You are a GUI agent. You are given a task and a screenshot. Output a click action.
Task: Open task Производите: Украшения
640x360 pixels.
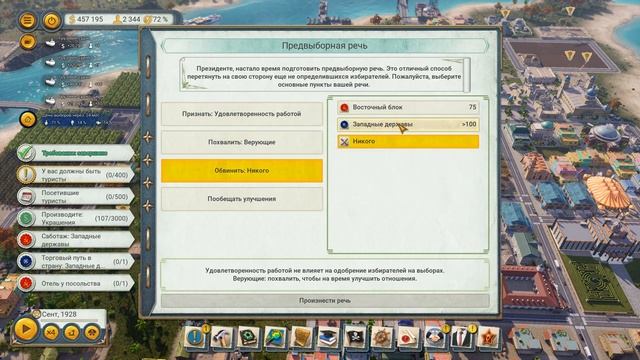click(x=76, y=218)
